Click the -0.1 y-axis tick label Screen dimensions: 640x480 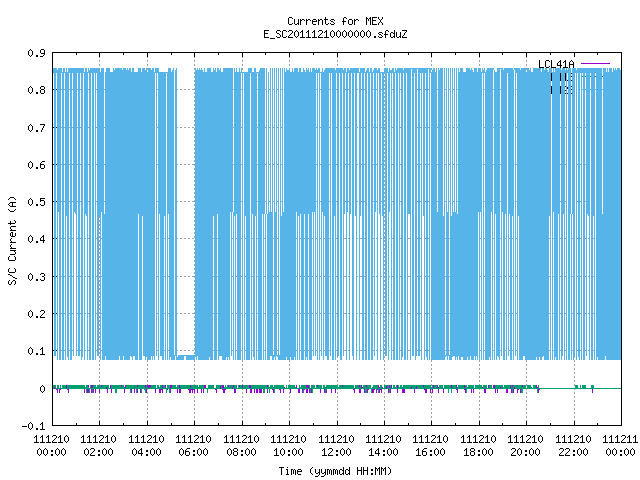[33, 426]
